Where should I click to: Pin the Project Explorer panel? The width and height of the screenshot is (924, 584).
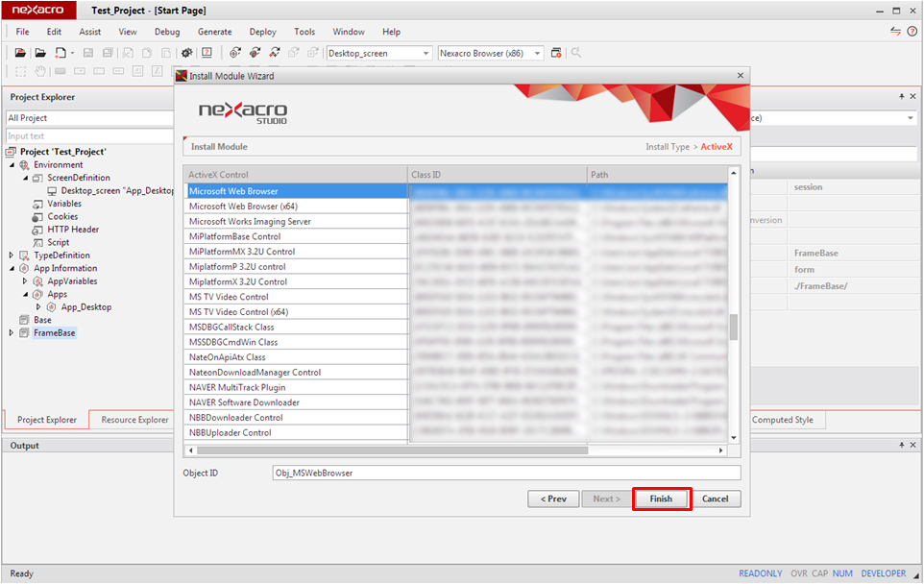click(x=901, y=97)
